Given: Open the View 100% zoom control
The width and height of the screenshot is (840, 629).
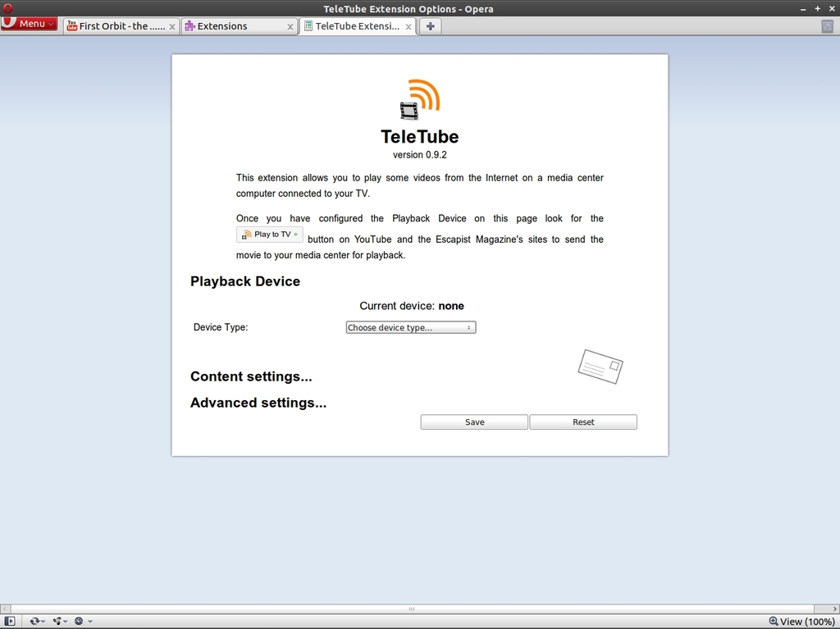Looking at the screenshot, I should point(801,621).
